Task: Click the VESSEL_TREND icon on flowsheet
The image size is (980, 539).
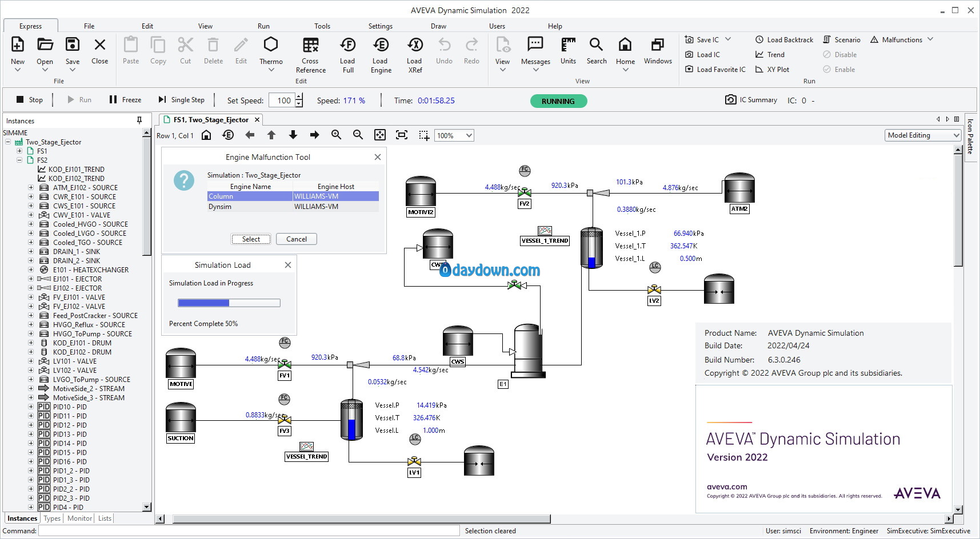Action: click(x=307, y=447)
